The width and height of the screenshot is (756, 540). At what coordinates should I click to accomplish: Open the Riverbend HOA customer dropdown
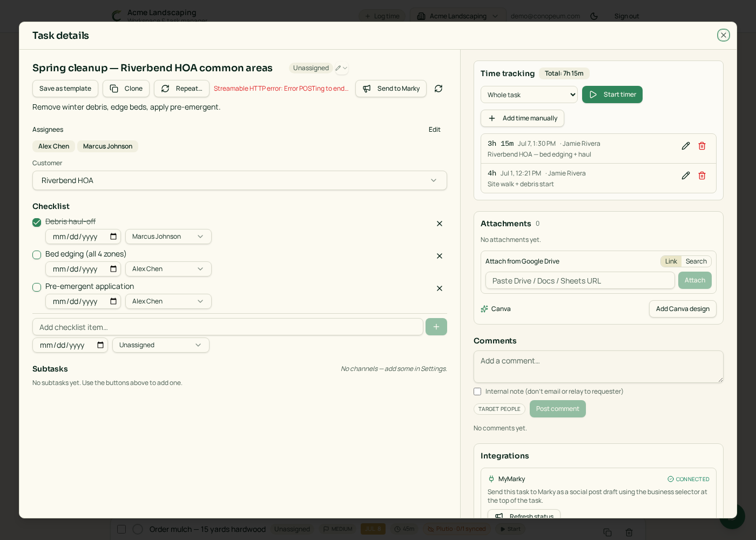[240, 180]
